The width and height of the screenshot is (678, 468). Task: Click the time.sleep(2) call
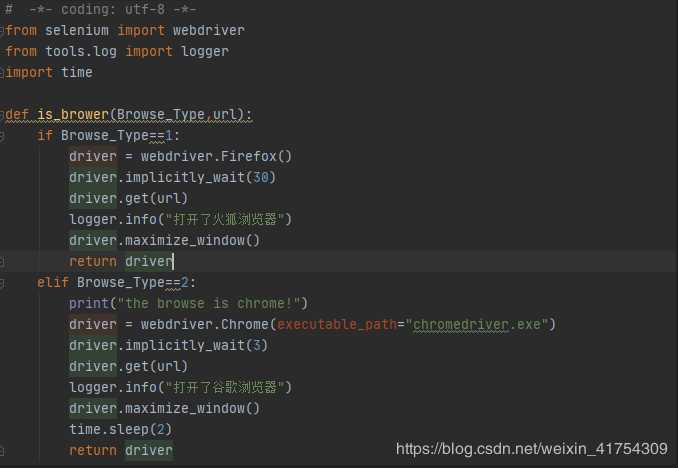[120, 429]
